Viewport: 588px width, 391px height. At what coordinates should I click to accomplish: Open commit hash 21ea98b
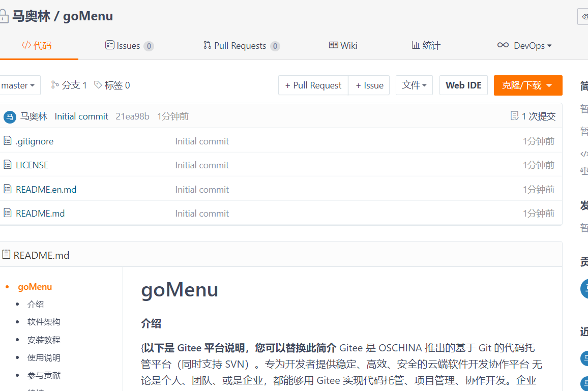[132, 116]
